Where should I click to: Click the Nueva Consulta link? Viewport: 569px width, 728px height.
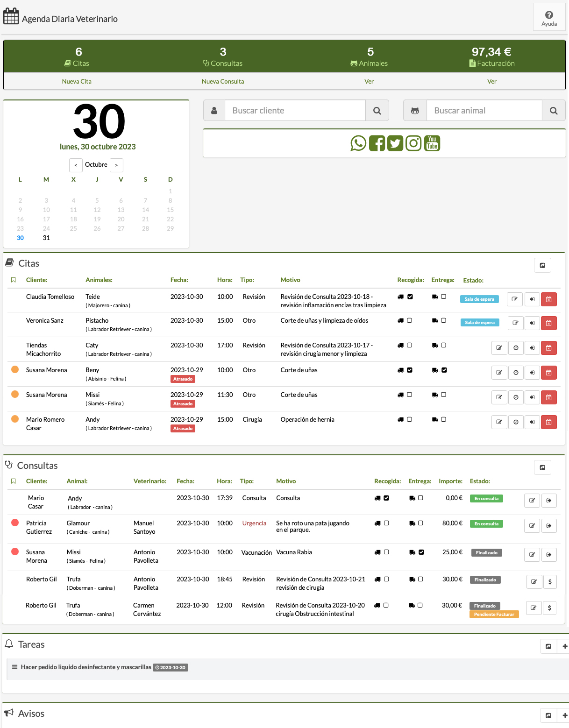click(223, 81)
